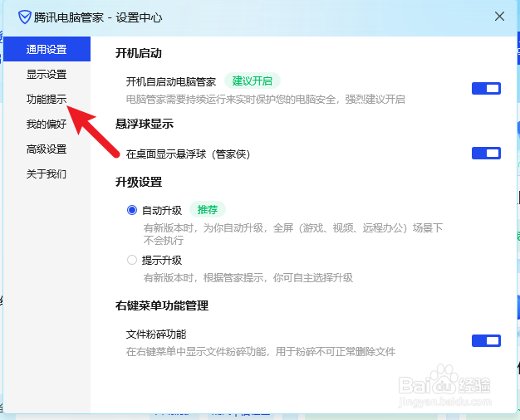Click the Tencent PC Manager shield logo
This screenshot has height=420, width=520.
tap(25, 17)
